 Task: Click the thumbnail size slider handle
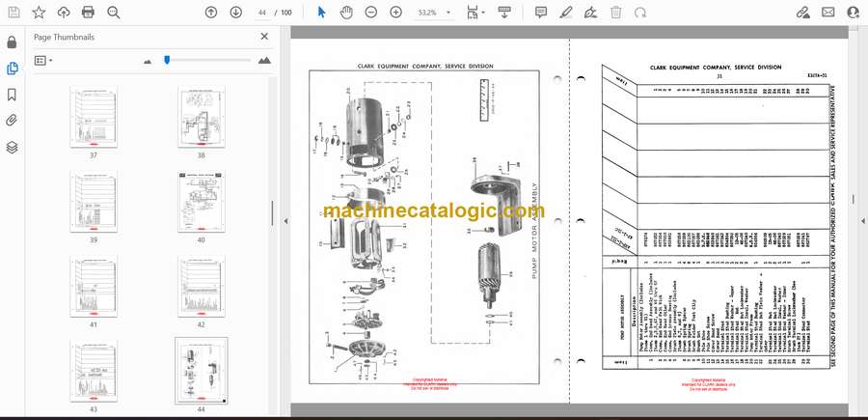[167, 60]
